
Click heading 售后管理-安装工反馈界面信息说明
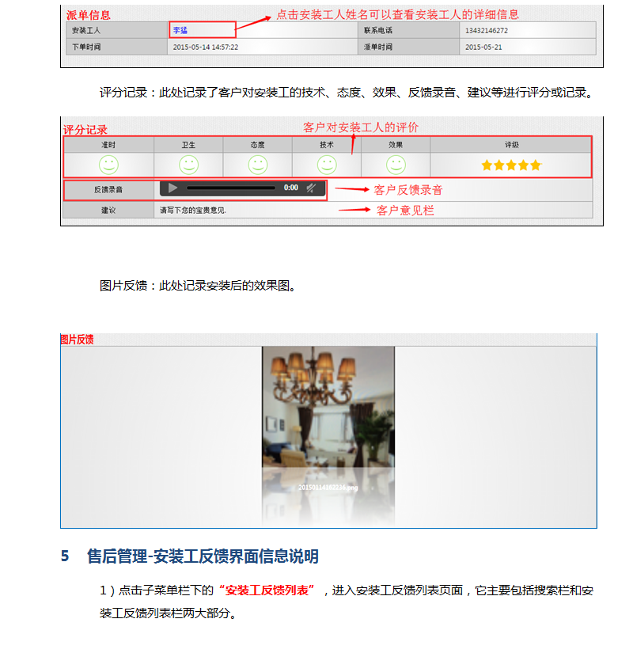(x=203, y=556)
